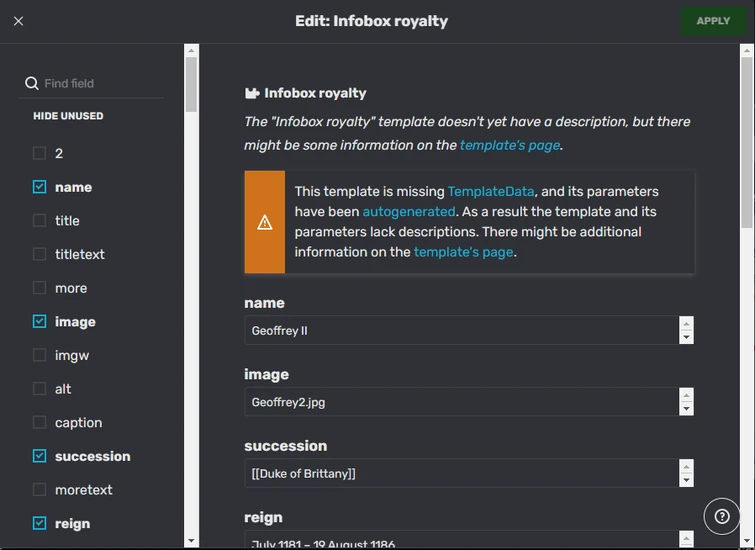The height and width of the screenshot is (550, 755).
Task: Toggle Hide Unused fields
Action: click(68, 116)
